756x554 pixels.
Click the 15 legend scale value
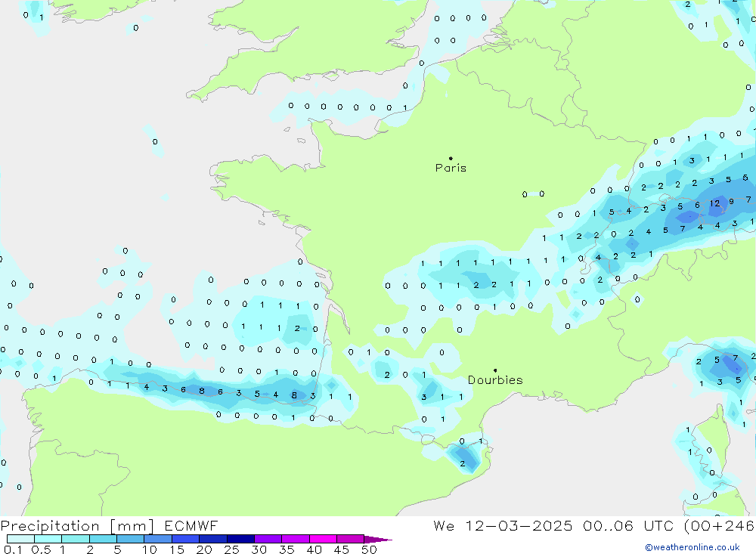point(177,549)
